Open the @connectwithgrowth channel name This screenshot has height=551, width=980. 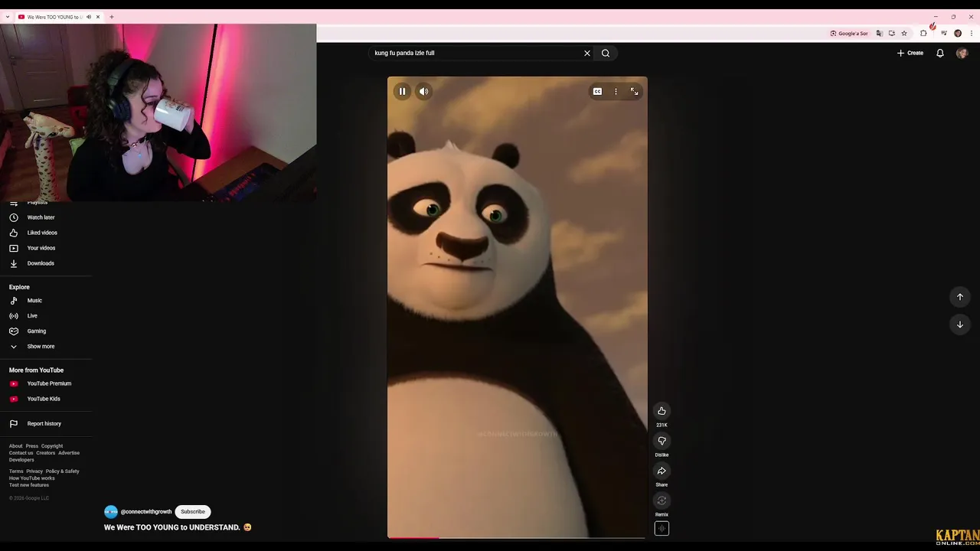tap(146, 512)
